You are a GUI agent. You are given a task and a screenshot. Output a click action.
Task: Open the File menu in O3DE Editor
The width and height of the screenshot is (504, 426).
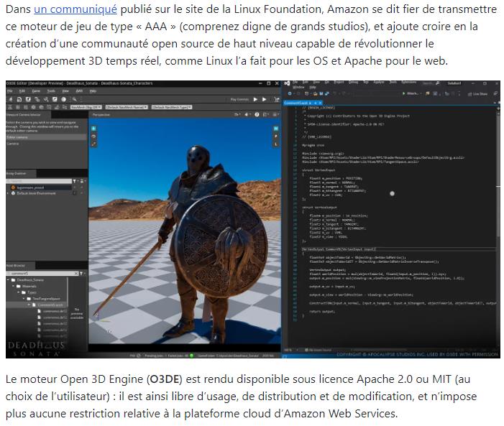pos(10,91)
